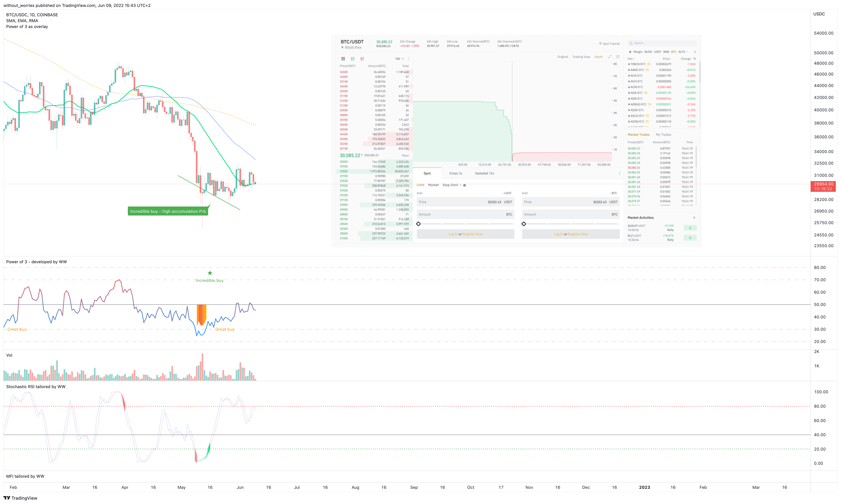841x504 pixels.
Task: Filter pairs by BTC market
Action: (x=674, y=52)
